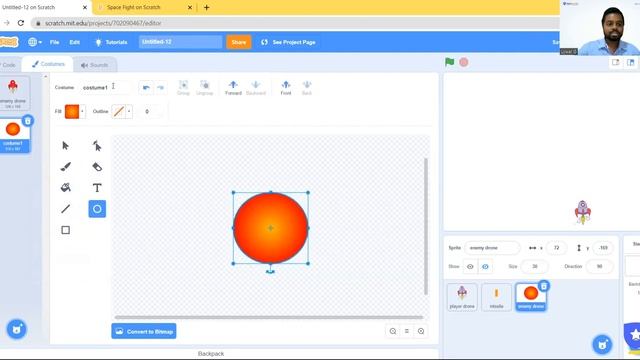Click the sprite x position field
The image size is (640, 360).
coord(556,248)
